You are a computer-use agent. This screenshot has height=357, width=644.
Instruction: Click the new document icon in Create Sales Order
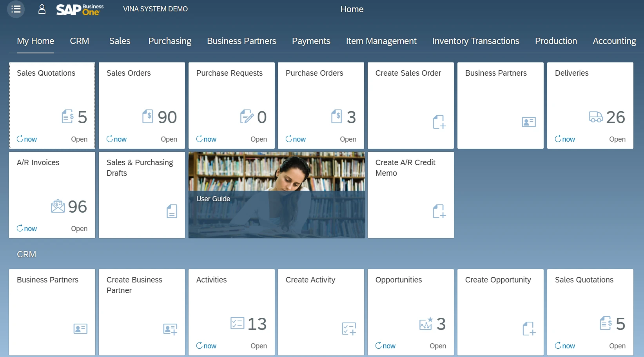click(439, 122)
